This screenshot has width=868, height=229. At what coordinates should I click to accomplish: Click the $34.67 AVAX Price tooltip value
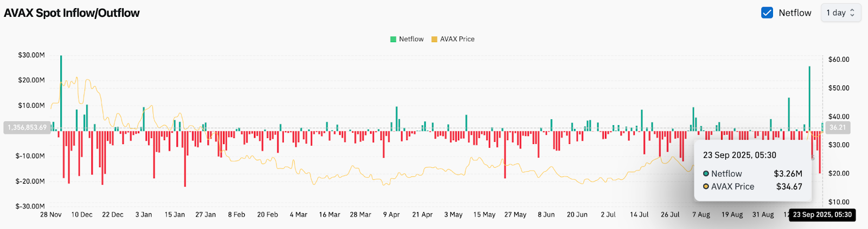(789, 187)
